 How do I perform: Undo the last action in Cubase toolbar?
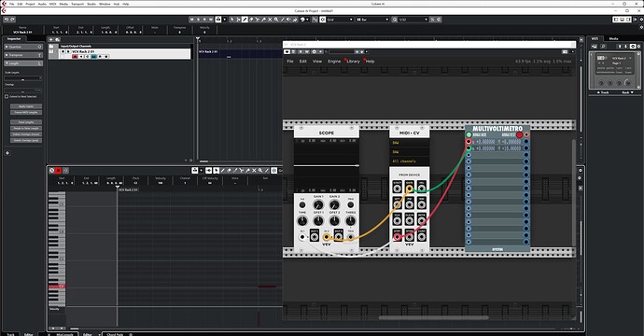[7, 20]
